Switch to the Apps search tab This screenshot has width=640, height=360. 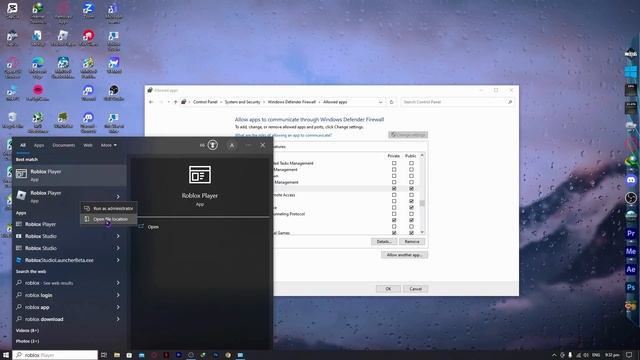tap(39, 145)
